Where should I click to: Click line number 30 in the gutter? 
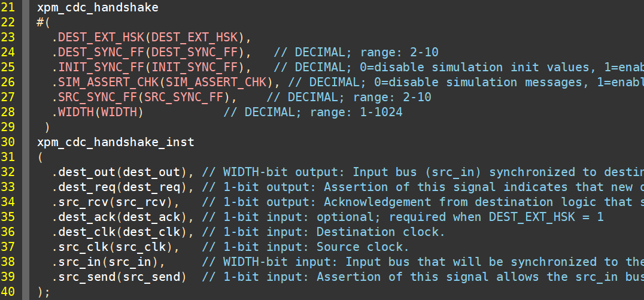point(8,143)
